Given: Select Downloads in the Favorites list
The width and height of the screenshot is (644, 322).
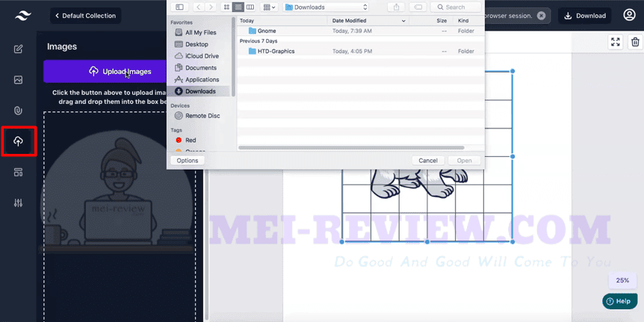Looking at the screenshot, I should click(x=200, y=91).
